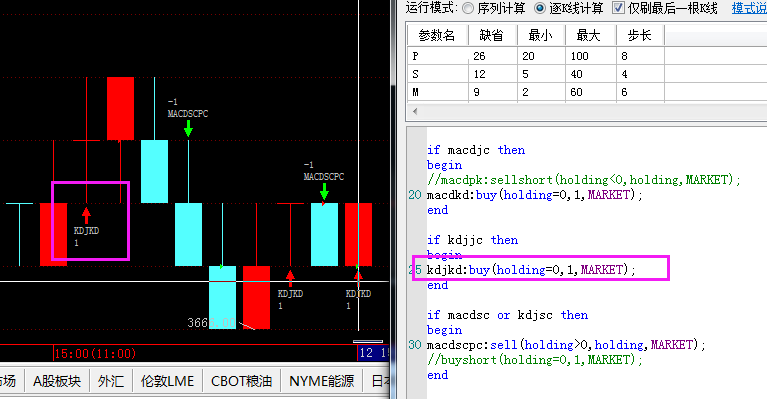The image size is (767, 399).
Task: Click the 3665.00 price label on chart
Action: point(211,323)
